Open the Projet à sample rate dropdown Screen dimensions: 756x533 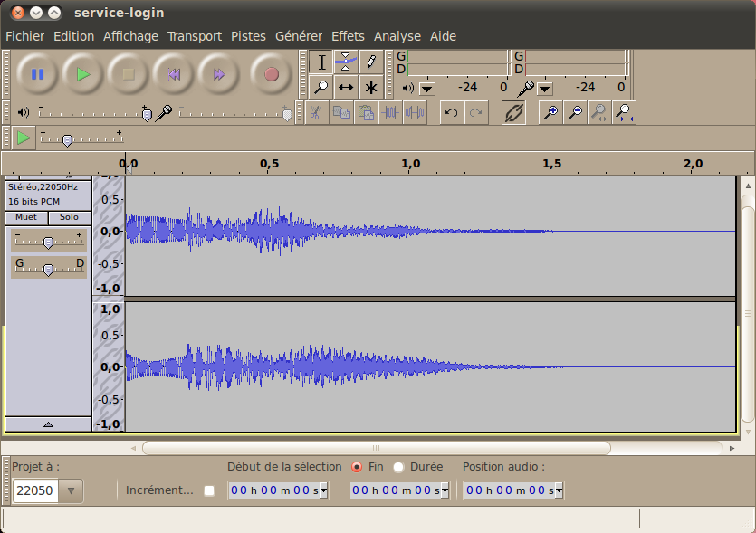coord(72,490)
